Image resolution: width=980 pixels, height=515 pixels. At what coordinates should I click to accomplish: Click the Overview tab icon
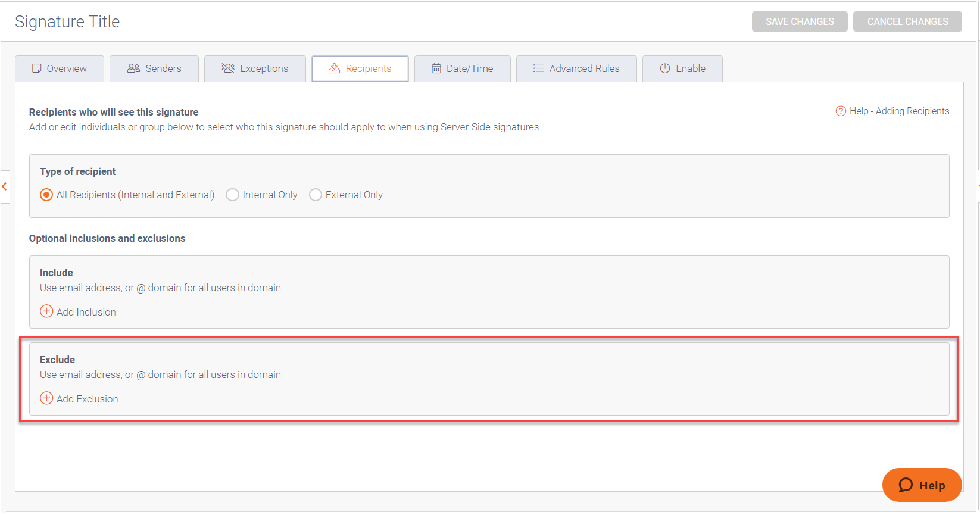click(37, 68)
